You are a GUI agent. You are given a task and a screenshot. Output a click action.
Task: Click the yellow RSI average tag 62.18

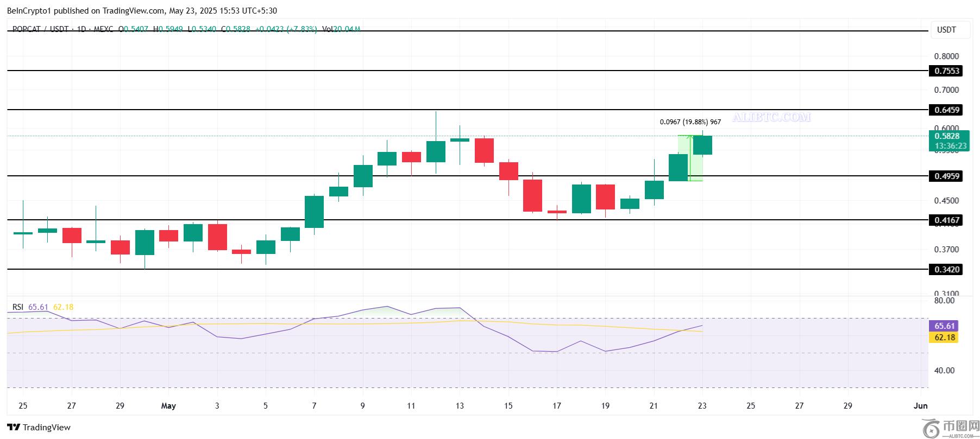[945, 338]
